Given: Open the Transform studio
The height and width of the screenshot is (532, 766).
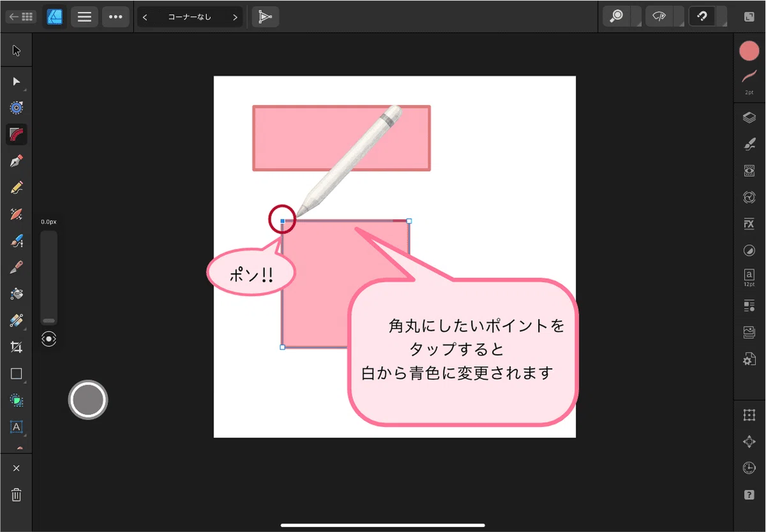Looking at the screenshot, I should click(x=749, y=415).
